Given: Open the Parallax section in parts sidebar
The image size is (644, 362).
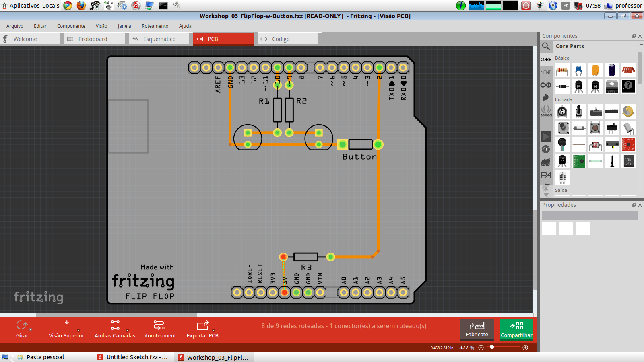Looking at the screenshot, I should pos(546,175).
